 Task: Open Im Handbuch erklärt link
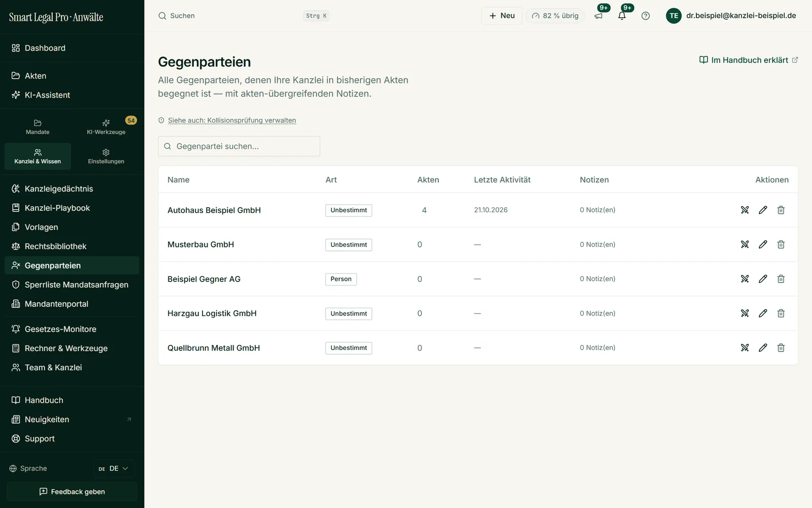tap(749, 60)
